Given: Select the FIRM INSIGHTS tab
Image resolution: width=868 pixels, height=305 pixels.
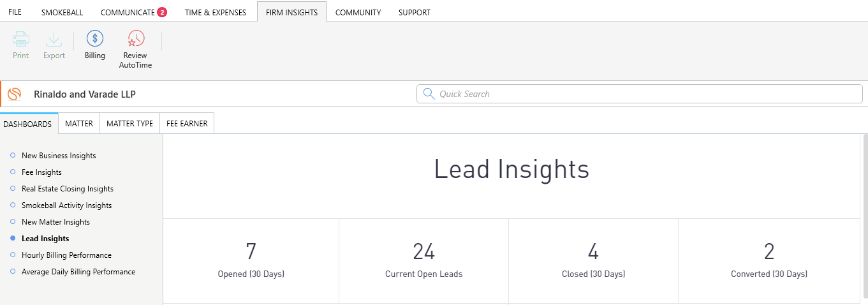Looking at the screenshot, I should 291,12.
